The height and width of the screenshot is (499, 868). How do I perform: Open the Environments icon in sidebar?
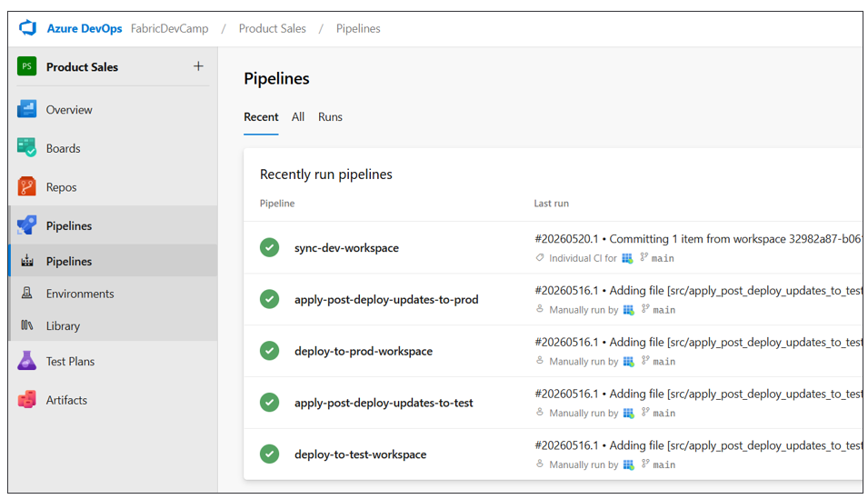[26, 293]
